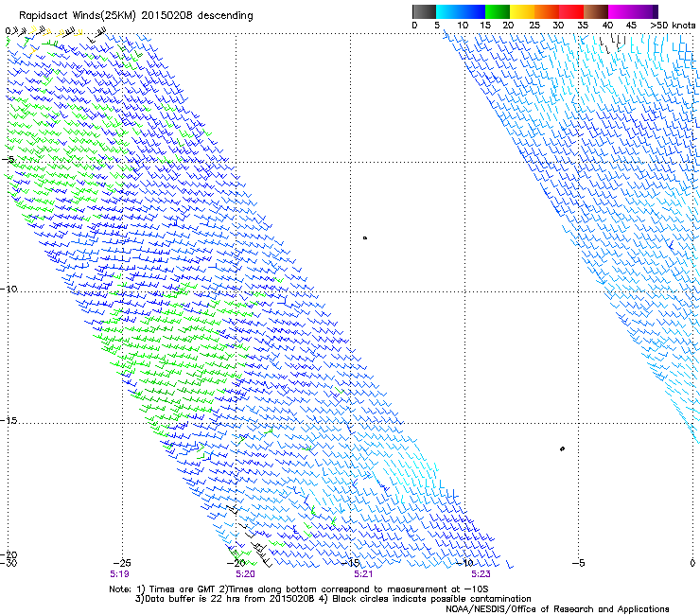700x615 pixels.
Task: Click the longitude label -5 on bottom axis
Action: pos(578,563)
